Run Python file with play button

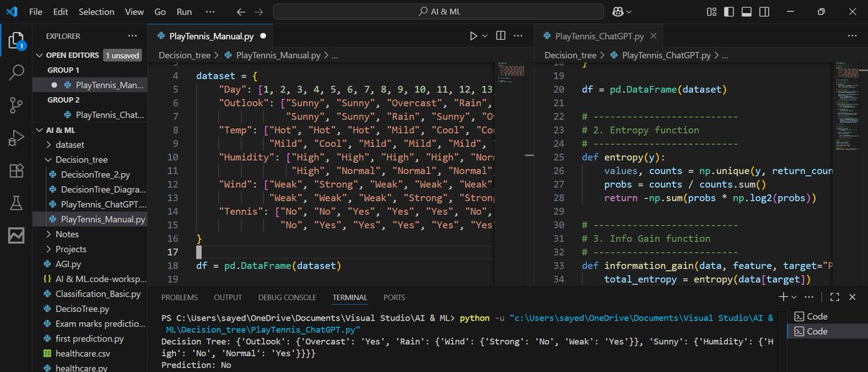(x=474, y=35)
